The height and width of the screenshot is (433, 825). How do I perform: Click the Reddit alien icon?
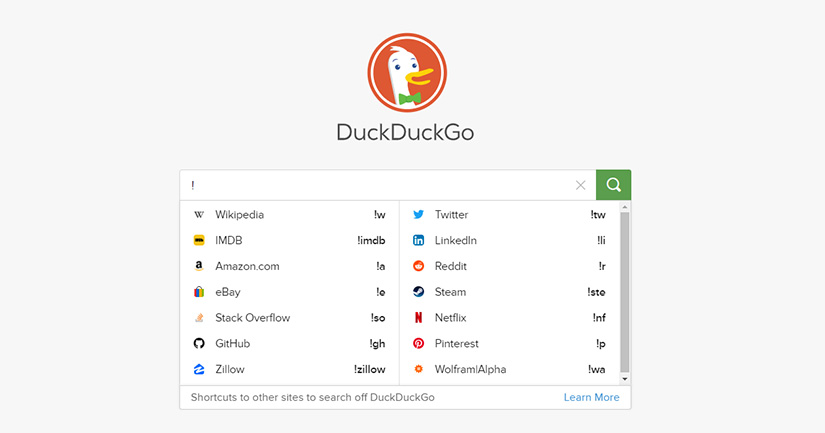418,266
